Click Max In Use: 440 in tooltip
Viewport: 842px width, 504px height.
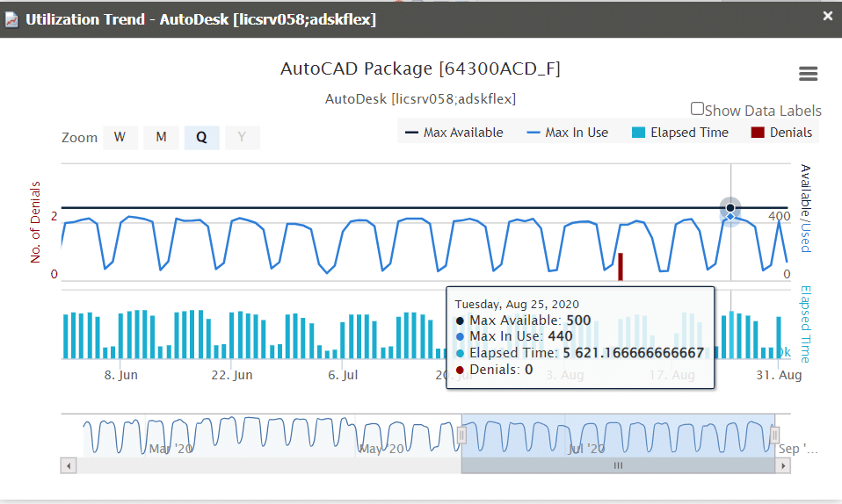click(514, 336)
